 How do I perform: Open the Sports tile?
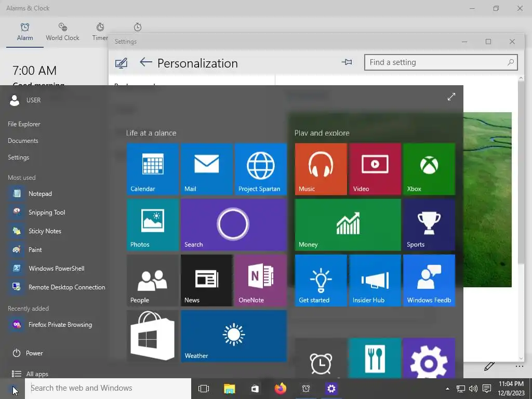pyautogui.click(x=429, y=224)
